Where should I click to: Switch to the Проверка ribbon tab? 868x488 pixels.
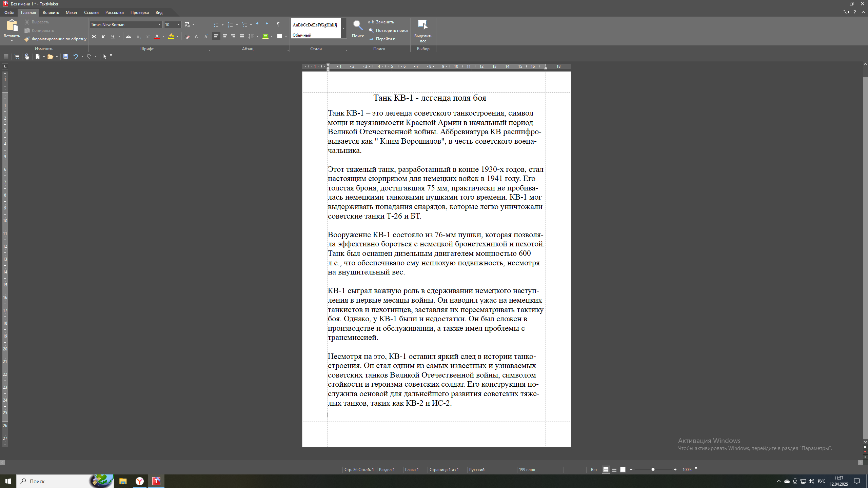tap(140, 13)
